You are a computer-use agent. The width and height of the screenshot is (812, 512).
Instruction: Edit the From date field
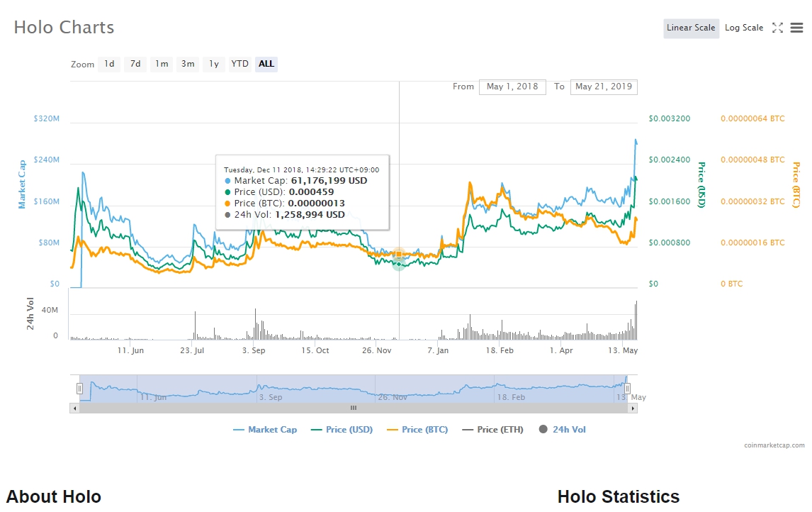point(512,87)
